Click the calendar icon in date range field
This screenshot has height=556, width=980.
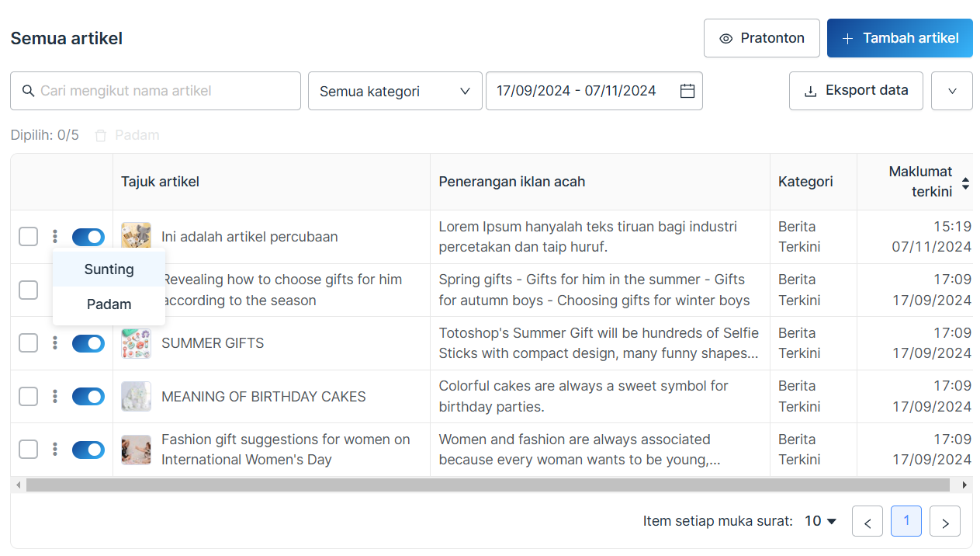point(687,91)
